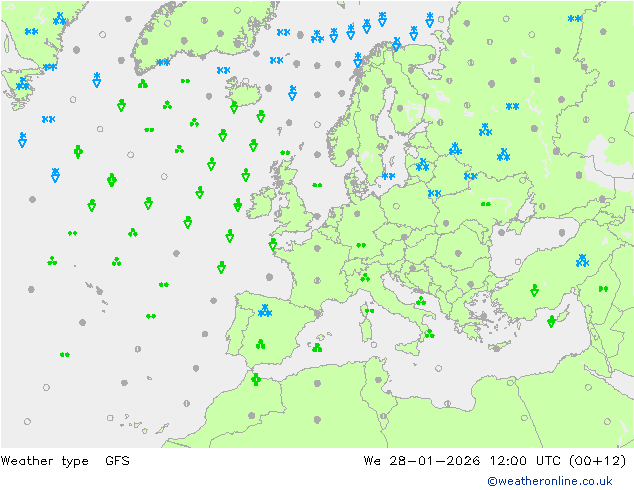Screen dimensions: 634x490
Task: Click the rain shower symbol on Brittany's coast
Action: pyautogui.click(x=273, y=244)
